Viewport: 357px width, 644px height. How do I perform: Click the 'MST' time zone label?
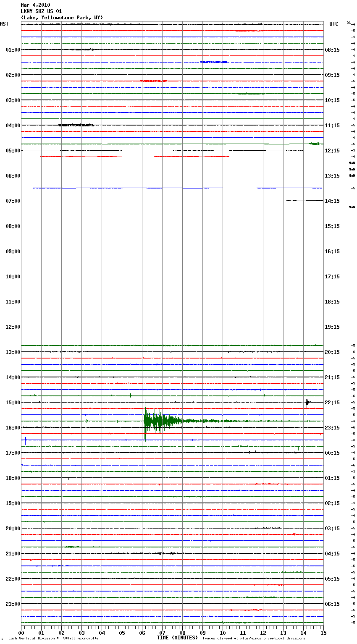tap(4, 24)
